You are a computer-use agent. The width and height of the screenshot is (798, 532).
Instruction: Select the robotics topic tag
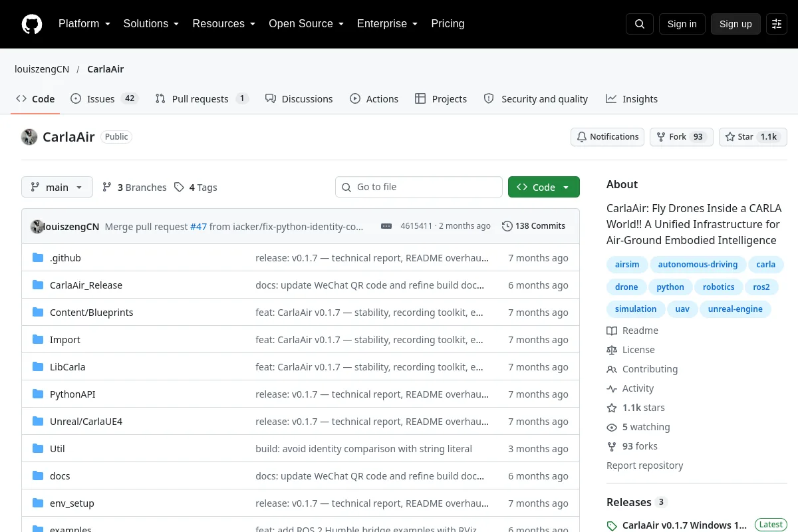click(719, 287)
